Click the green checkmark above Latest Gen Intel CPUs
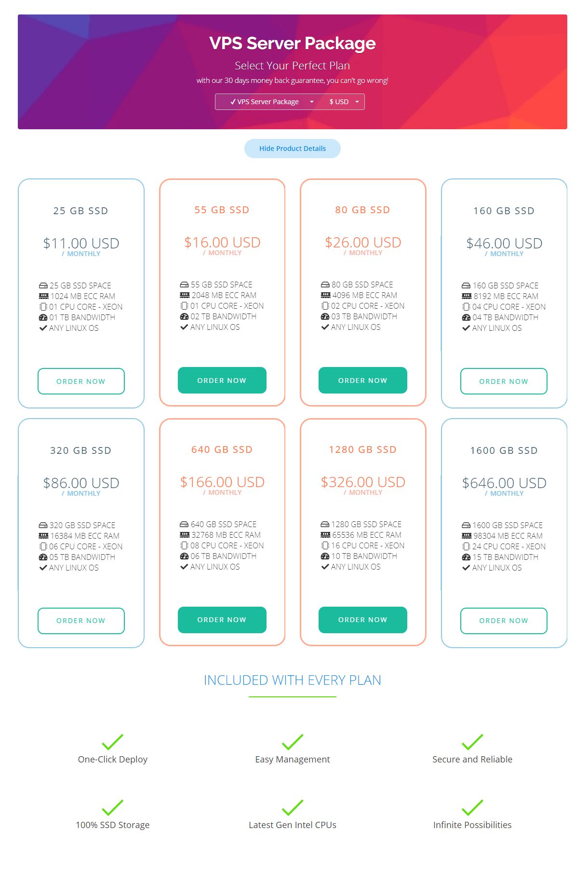The width and height of the screenshot is (588, 870). click(293, 807)
